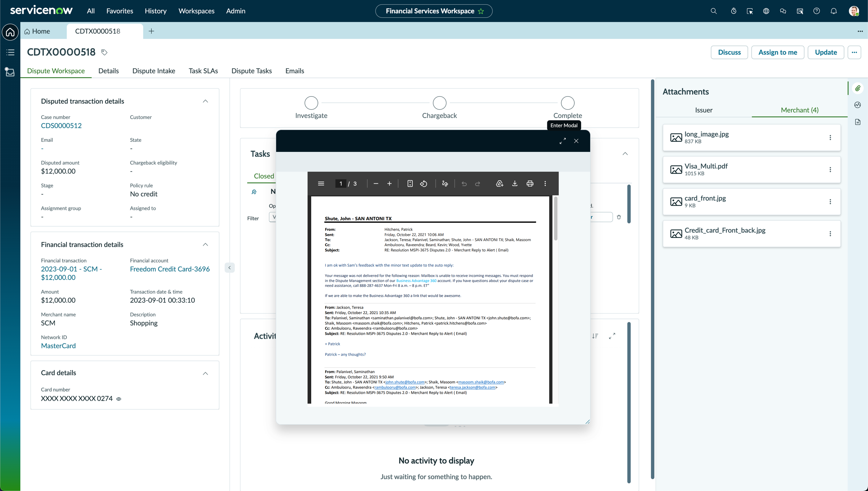Click the PDF download icon
The image size is (868, 491).
tap(515, 184)
